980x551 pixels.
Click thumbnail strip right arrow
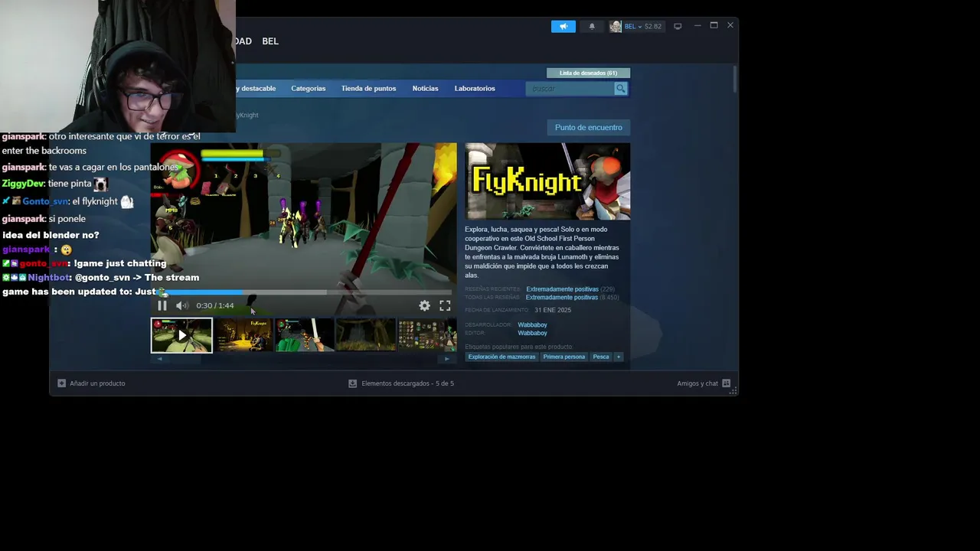point(448,358)
